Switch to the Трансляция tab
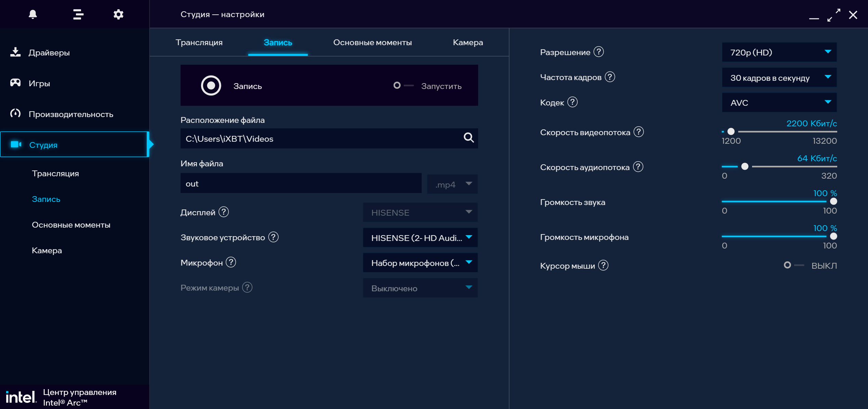 (x=199, y=42)
